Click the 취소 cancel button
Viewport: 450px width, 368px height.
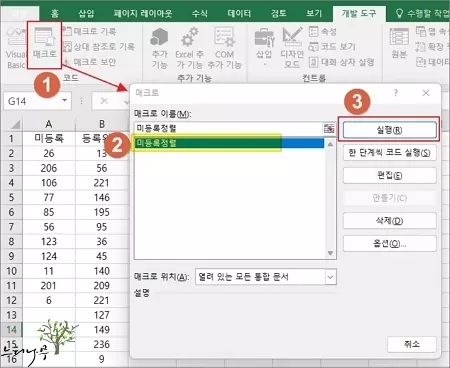click(412, 344)
